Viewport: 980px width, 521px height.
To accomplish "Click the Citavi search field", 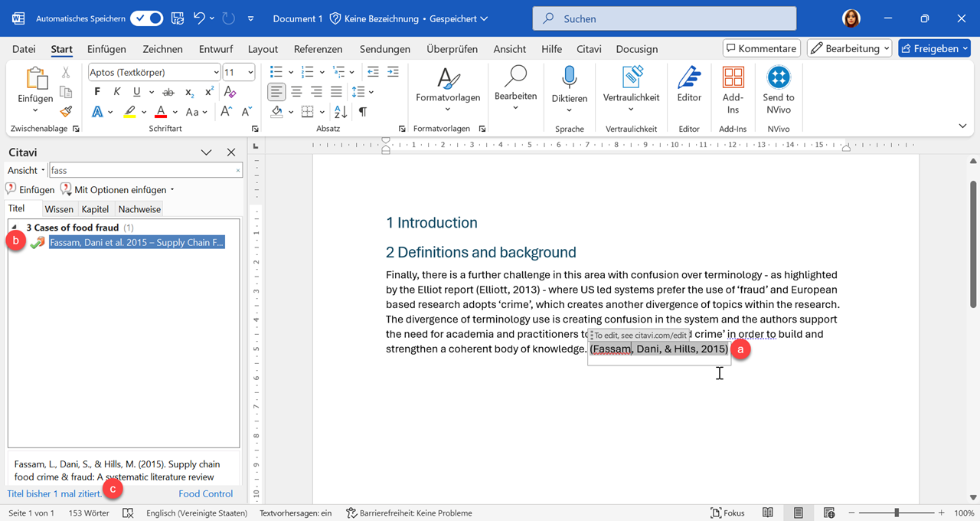I will (x=142, y=171).
